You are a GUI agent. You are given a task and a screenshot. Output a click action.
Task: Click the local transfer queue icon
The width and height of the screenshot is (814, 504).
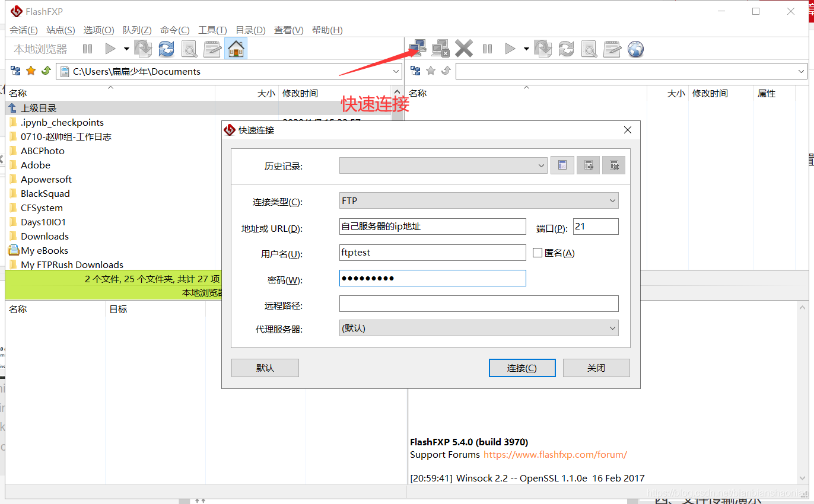tap(144, 49)
